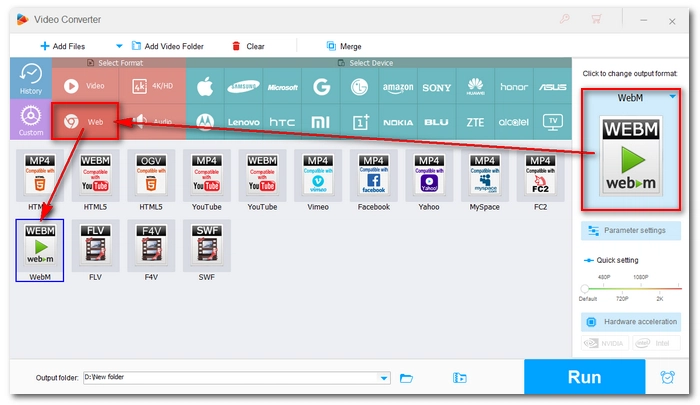Select the WebM format

[40, 250]
